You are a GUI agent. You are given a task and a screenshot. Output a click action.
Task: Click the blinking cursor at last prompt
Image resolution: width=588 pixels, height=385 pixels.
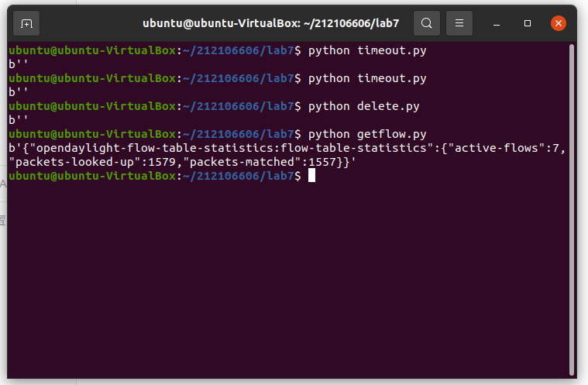[311, 176]
